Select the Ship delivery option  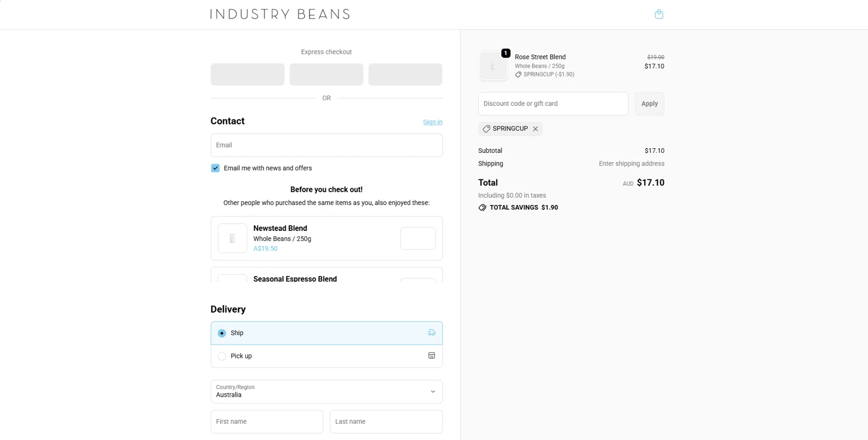(x=326, y=333)
